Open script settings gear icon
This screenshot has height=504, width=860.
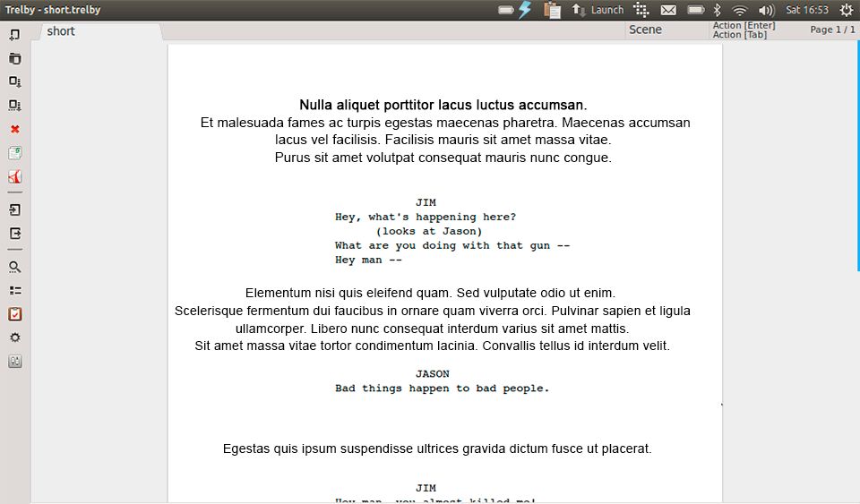coord(15,337)
